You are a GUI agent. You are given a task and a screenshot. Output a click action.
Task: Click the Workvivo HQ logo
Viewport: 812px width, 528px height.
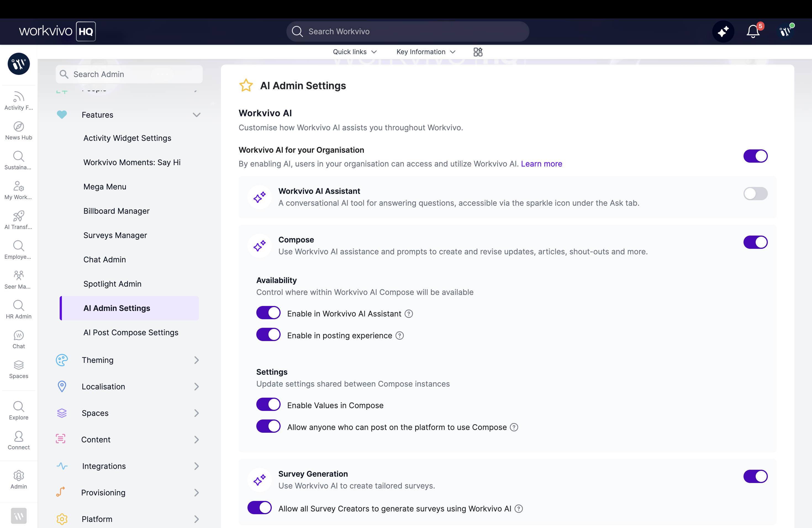click(x=57, y=31)
